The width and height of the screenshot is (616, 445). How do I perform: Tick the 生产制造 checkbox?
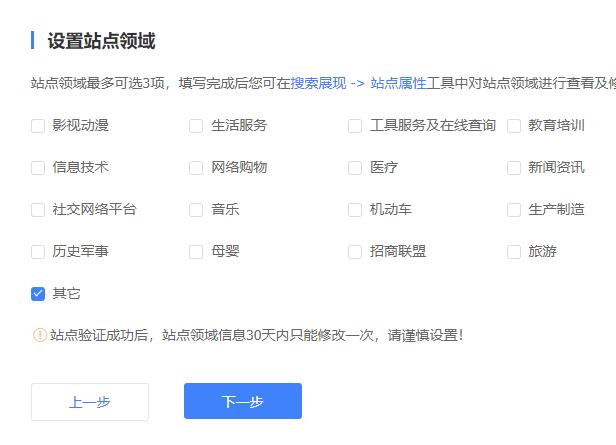[514, 210]
